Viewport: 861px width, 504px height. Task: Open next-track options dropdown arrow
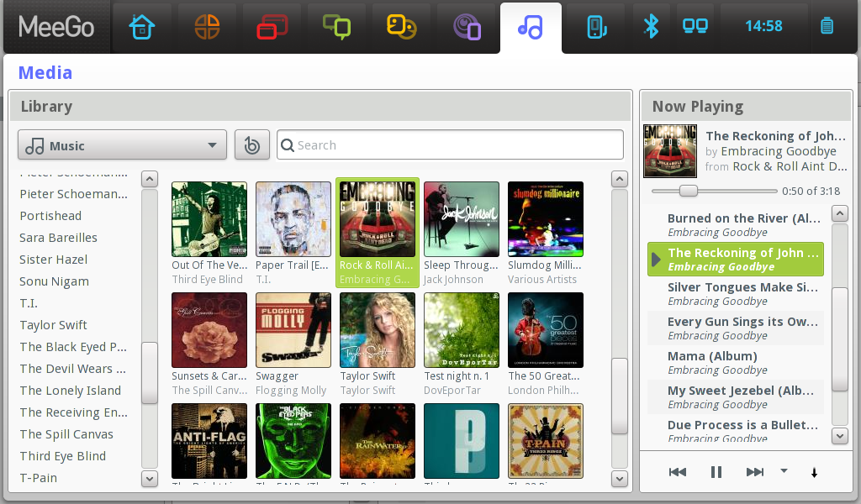point(784,470)
